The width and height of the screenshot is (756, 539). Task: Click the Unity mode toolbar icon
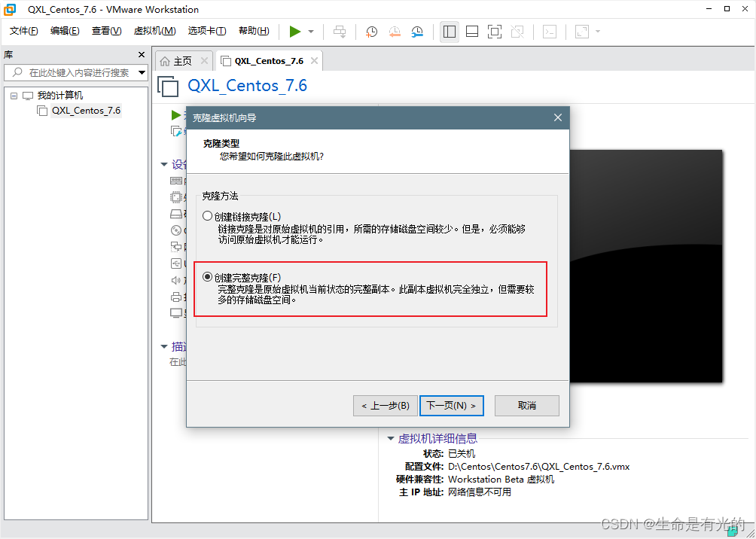tap(517, 32)
